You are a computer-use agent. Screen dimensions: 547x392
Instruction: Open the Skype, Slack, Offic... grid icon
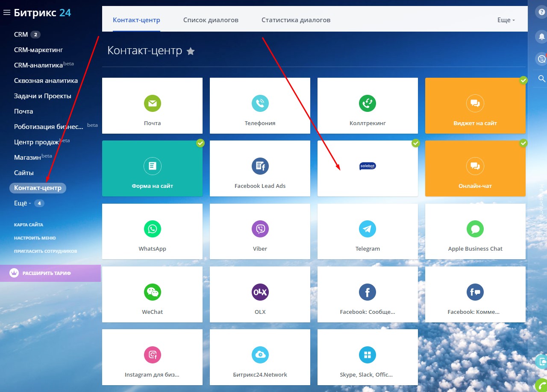click(368, 355)
